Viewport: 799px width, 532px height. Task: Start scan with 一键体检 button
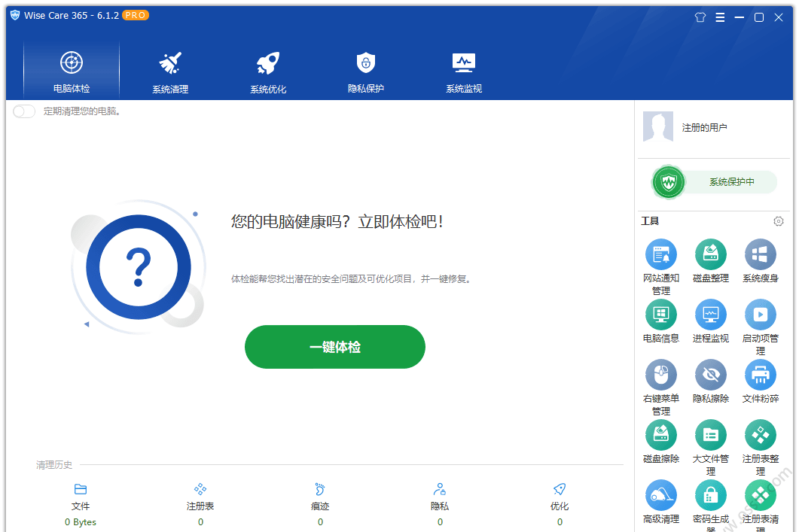click(x=335, y=347)
